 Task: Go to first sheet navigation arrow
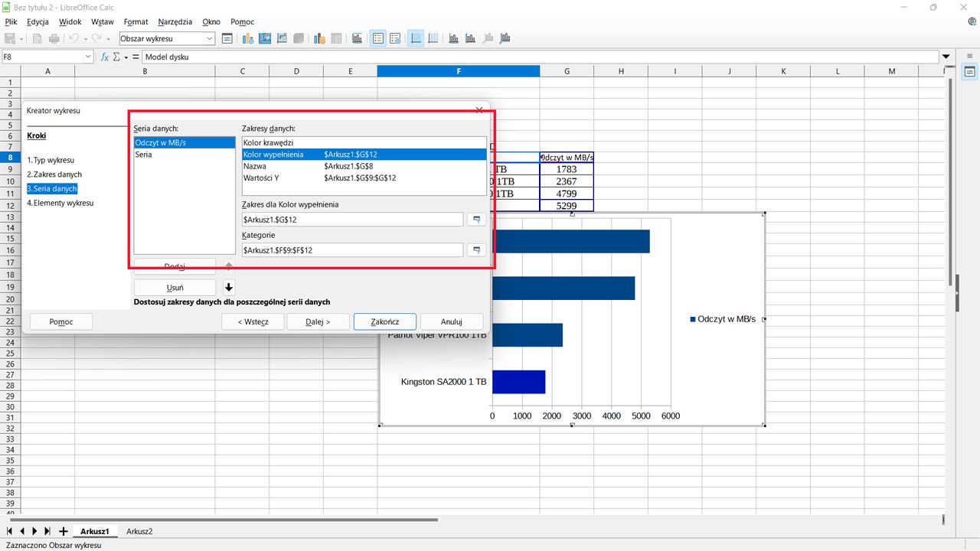[x=10, y=531]
